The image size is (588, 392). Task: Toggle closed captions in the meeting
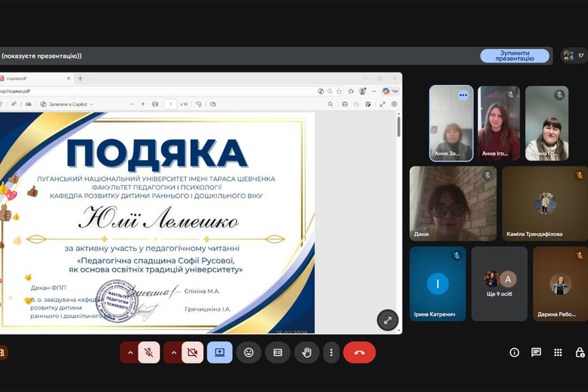tap(278, 353)
